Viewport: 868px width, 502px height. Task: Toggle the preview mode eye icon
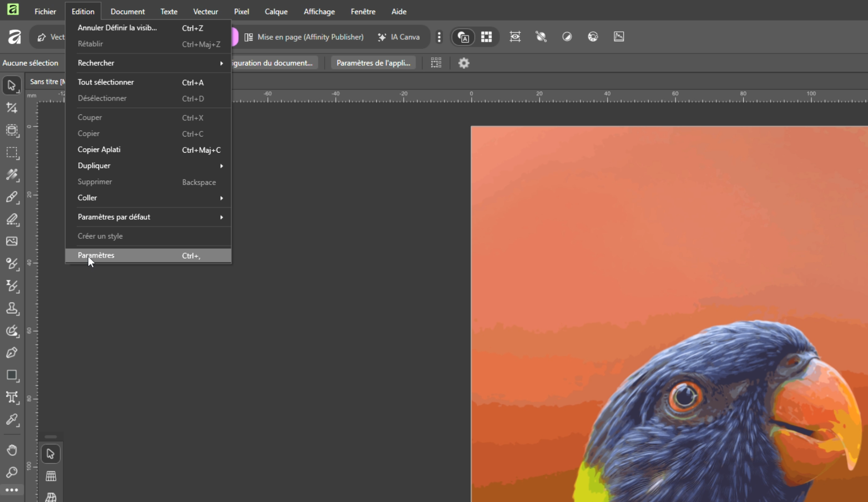[515, 37]
